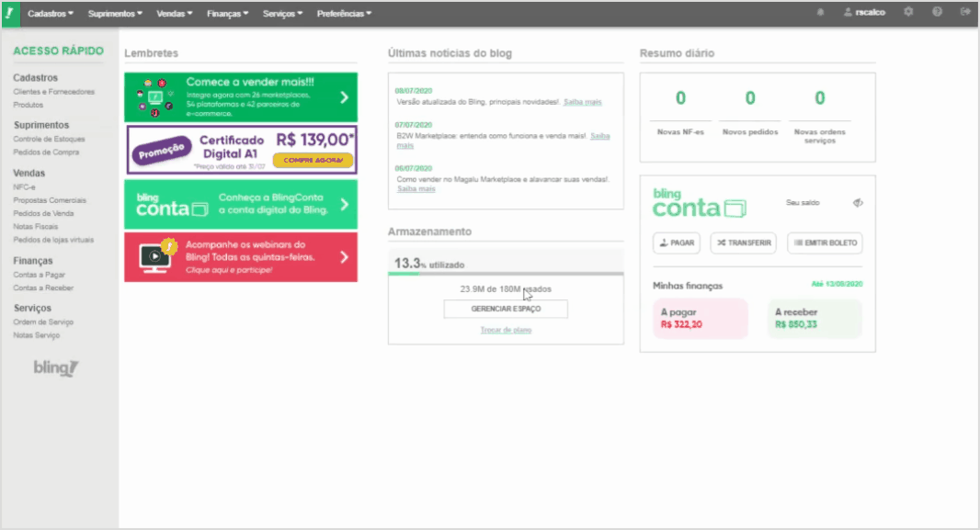Screen dimensions: 980x530
Task: Click the storage usage progress bar
Action: pos(506,274)
